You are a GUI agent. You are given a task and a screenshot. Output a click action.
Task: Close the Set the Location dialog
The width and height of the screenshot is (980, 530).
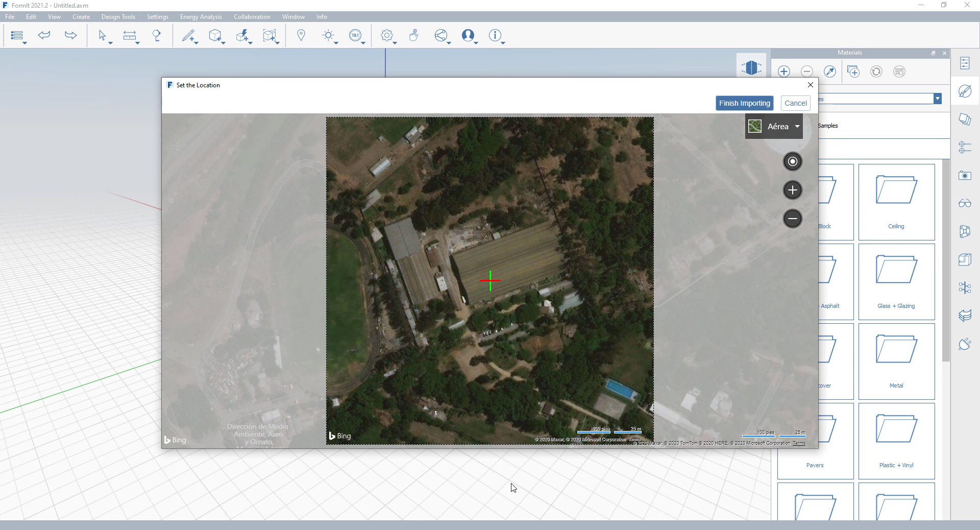(x=810, y=85)
